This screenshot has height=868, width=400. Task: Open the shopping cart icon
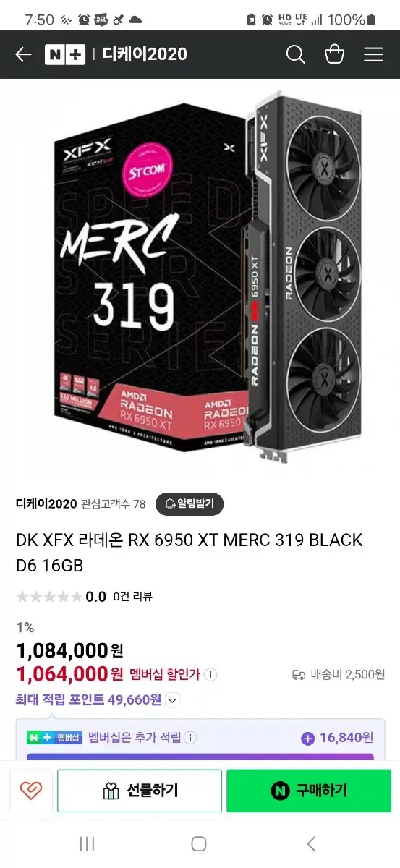coord(334,54)
